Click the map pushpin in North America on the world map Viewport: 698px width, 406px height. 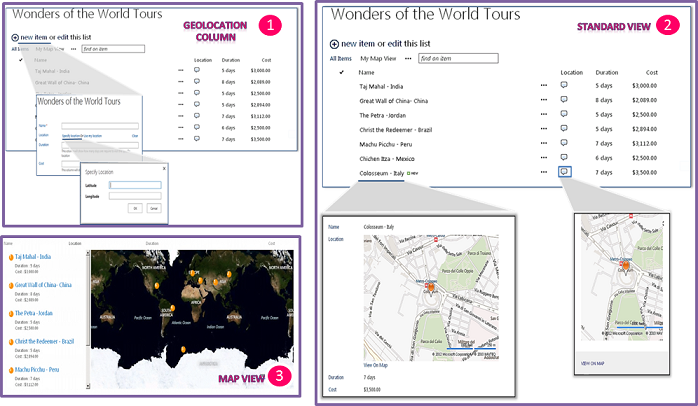(x=157, y=285)
